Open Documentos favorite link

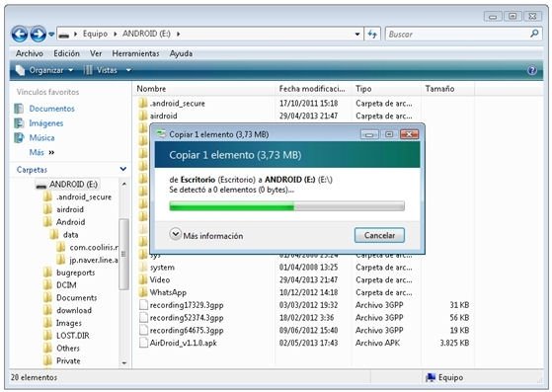(51, 109)
